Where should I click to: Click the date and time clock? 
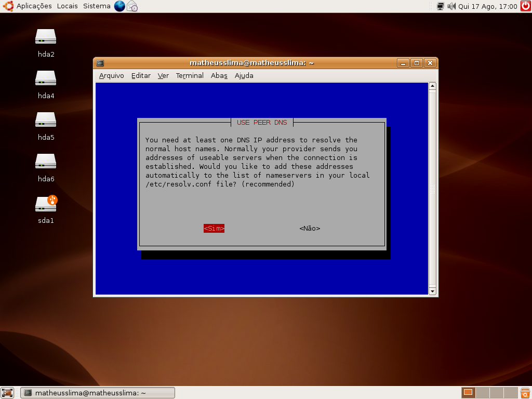[x=487, y=6]
